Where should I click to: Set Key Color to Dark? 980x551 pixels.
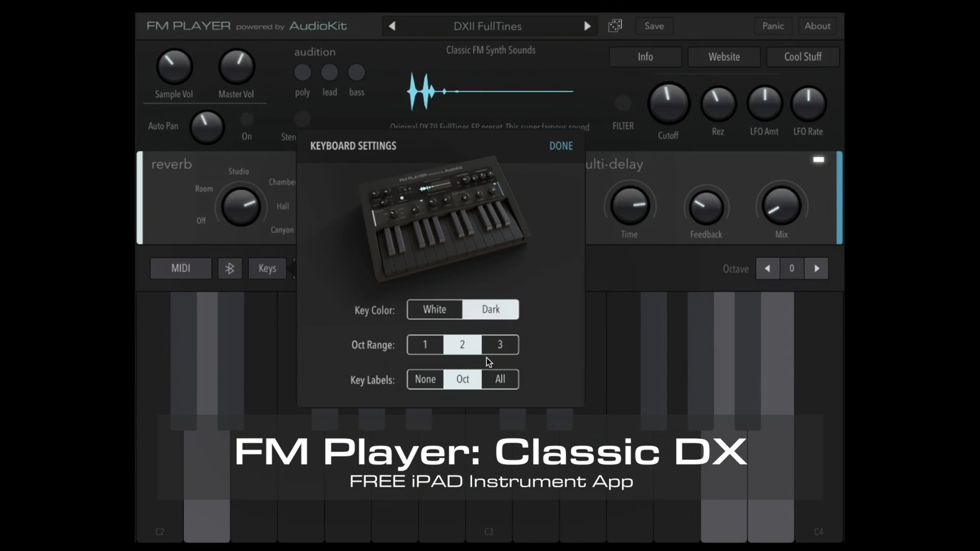(x=491, y=309)
